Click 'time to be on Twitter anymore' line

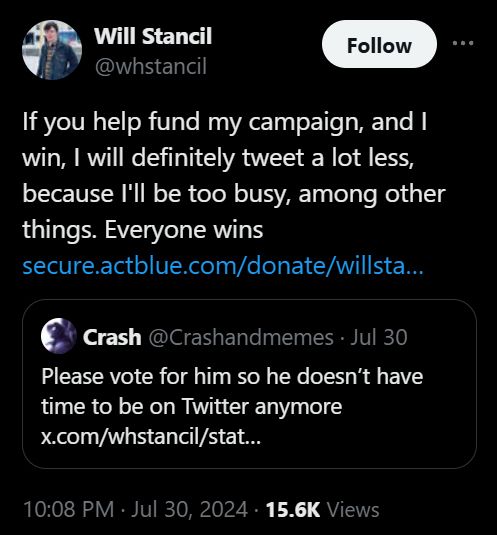191,407
